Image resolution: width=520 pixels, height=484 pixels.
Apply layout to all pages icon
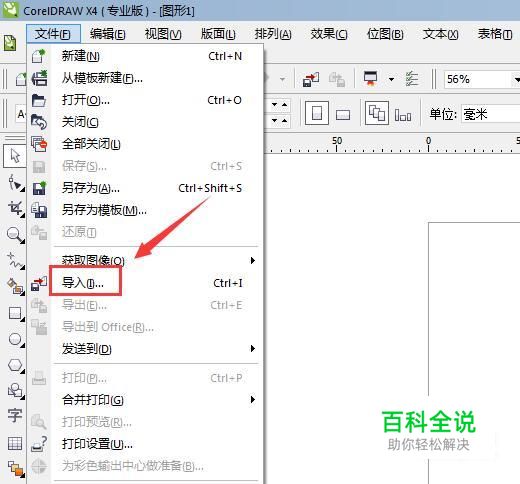coord(377,113)
